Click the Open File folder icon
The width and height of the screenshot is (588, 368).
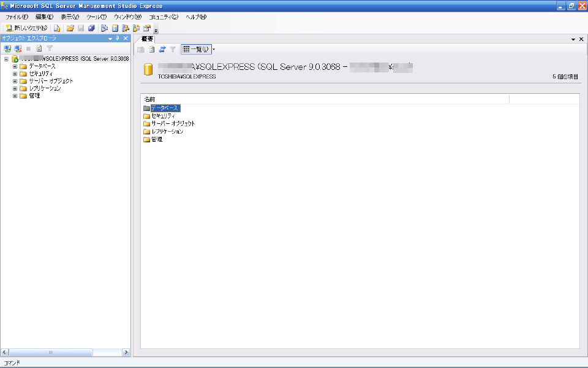(x=70, y=28)
